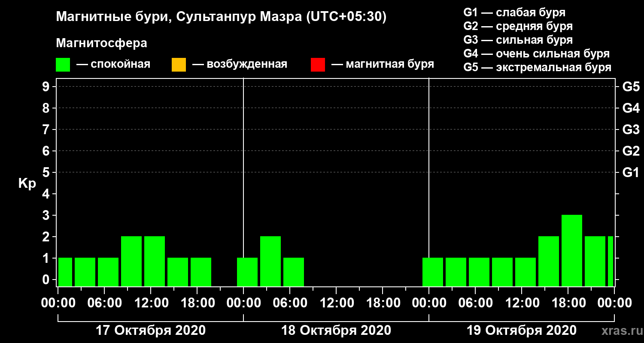Image resolution: width=644 pixels, height=343 pixels.
Task: Click the '19 Октября 2020' date label
Action: point(521,331)
